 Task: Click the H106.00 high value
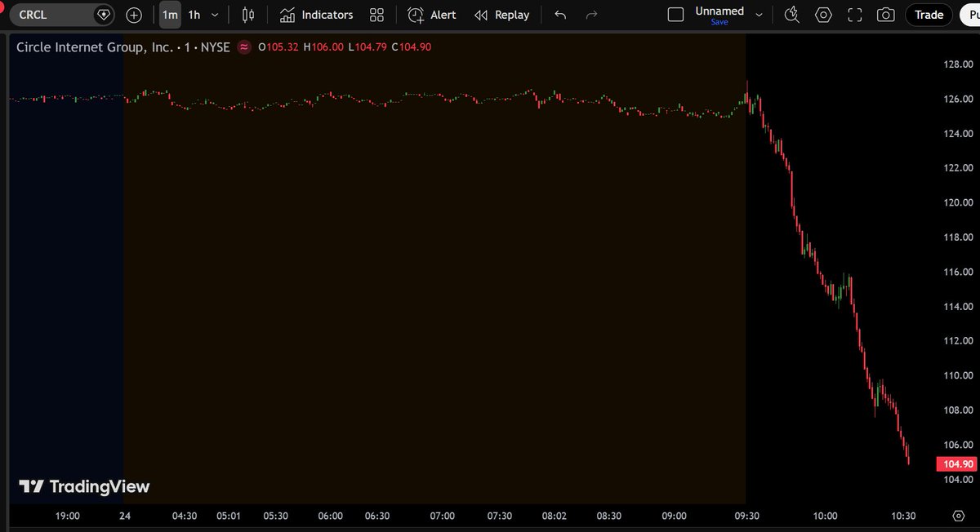[324, 47]
